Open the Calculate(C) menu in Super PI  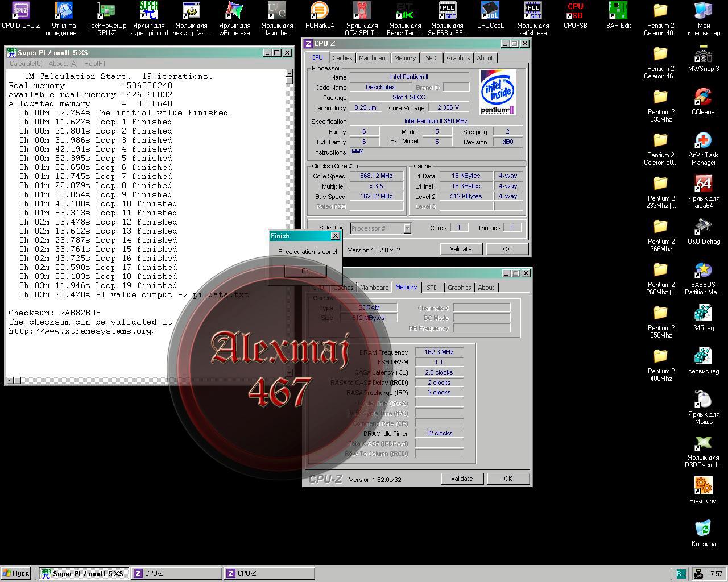click(26, 64)
